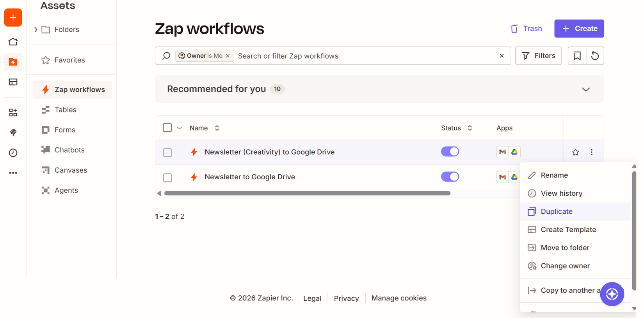Screen dimensions: 644x318
Task: Open the Apps grid icon in left rail
Action: coord(13,113)
